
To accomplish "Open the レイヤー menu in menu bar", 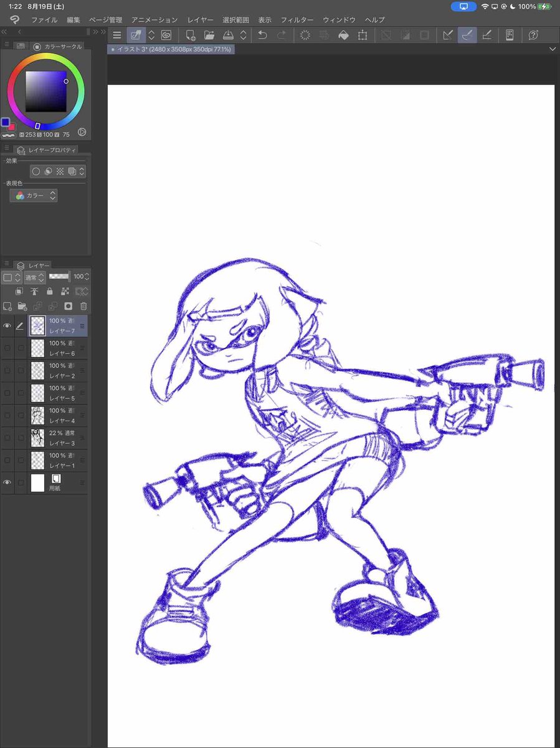I will click(x=200, y=20).
